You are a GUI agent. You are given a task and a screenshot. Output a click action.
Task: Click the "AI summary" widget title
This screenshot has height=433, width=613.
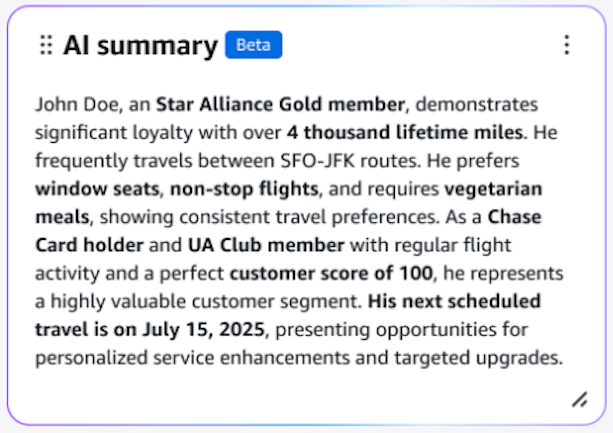tap(140, 45)
